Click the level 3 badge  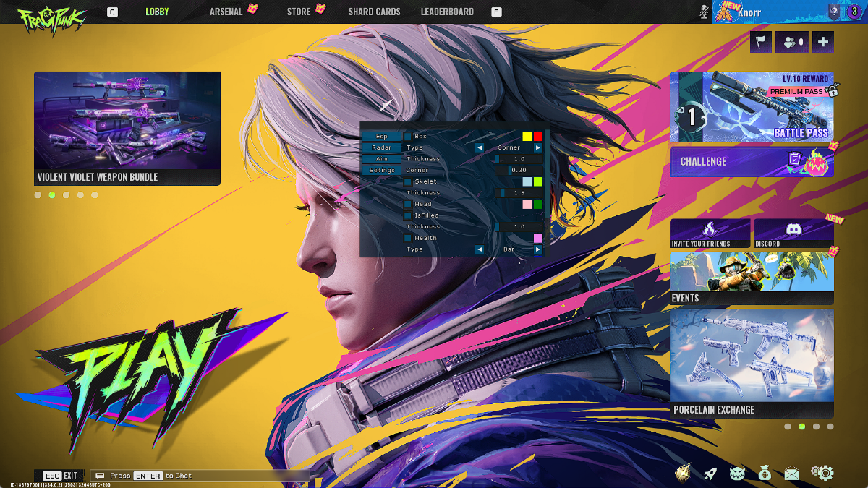tap(854, 12)
